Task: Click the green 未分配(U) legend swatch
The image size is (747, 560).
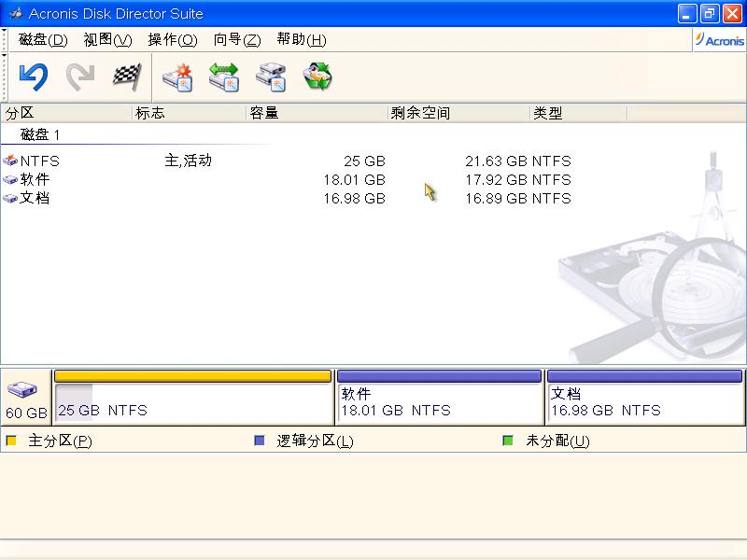Action: pos(508,441)
